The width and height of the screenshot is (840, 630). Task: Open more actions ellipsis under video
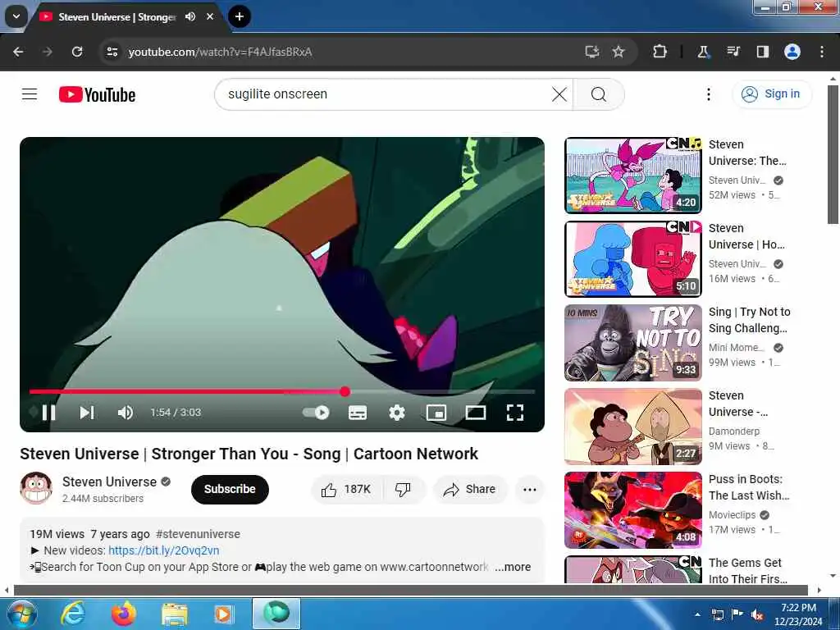(x=529, y=489)
